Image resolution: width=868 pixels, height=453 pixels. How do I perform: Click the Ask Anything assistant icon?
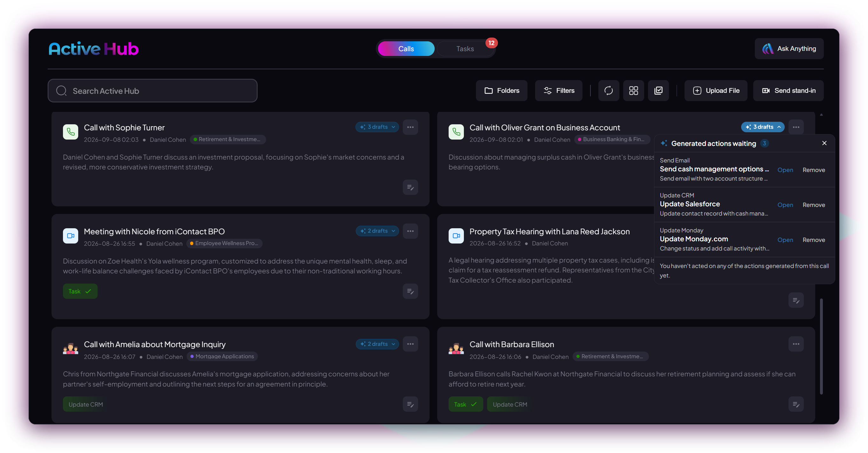[768, 49]
